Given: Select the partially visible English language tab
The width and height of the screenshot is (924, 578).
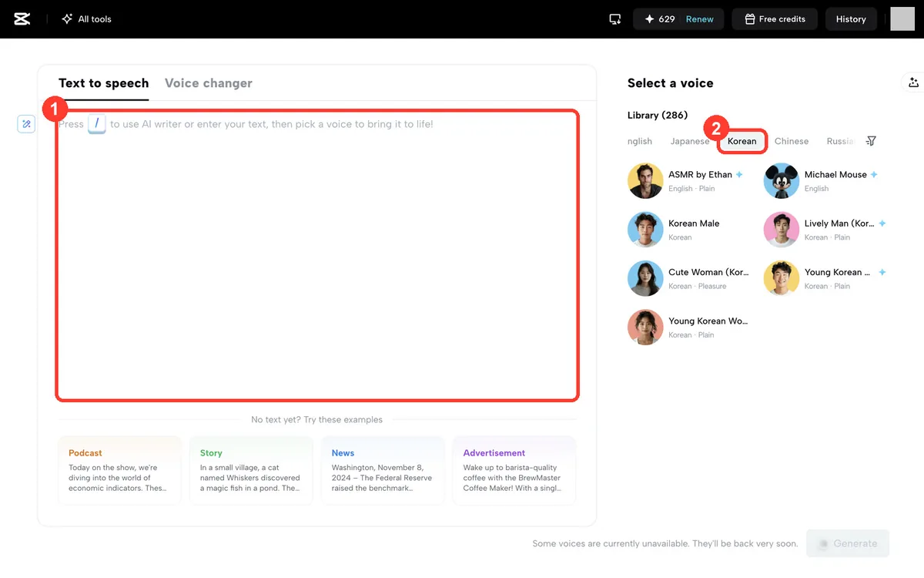Looking at the screenshot, I should coord(640,141).
